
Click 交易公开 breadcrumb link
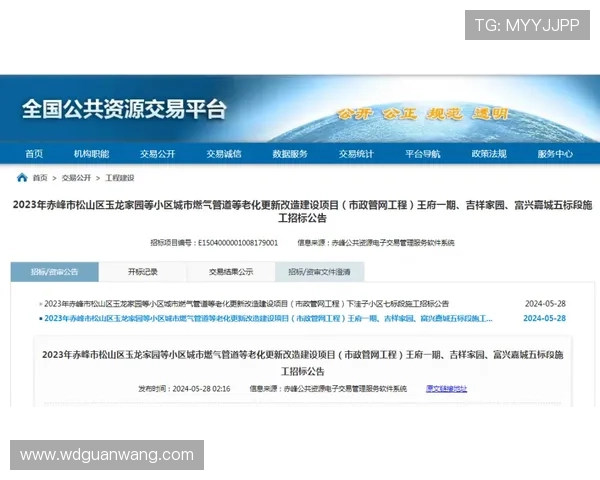point(77,178)
